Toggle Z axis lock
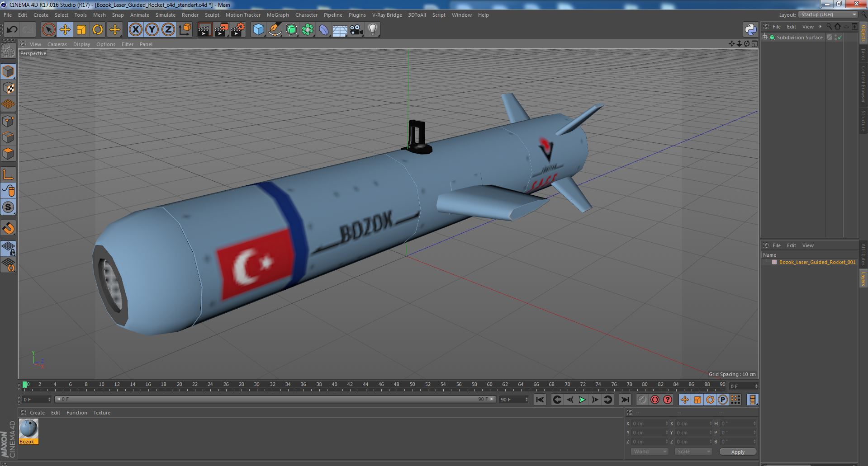868x466 pixels. tap(168, 30)
